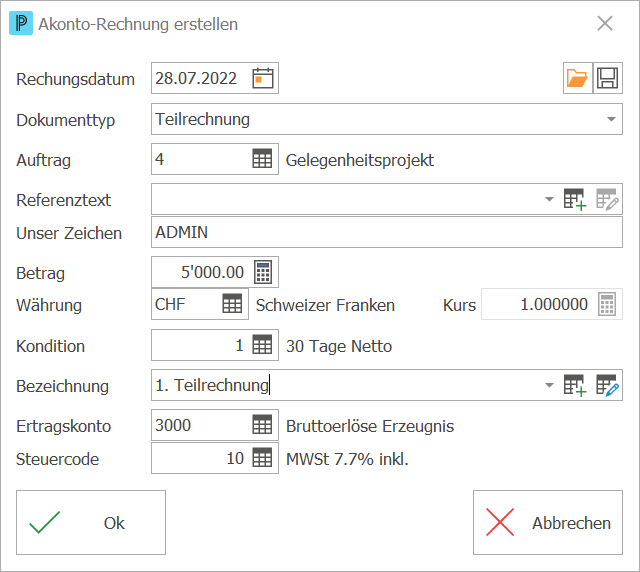Add new Referenztext entry icon
The image size is (640, 572).
tap(575, 199)
